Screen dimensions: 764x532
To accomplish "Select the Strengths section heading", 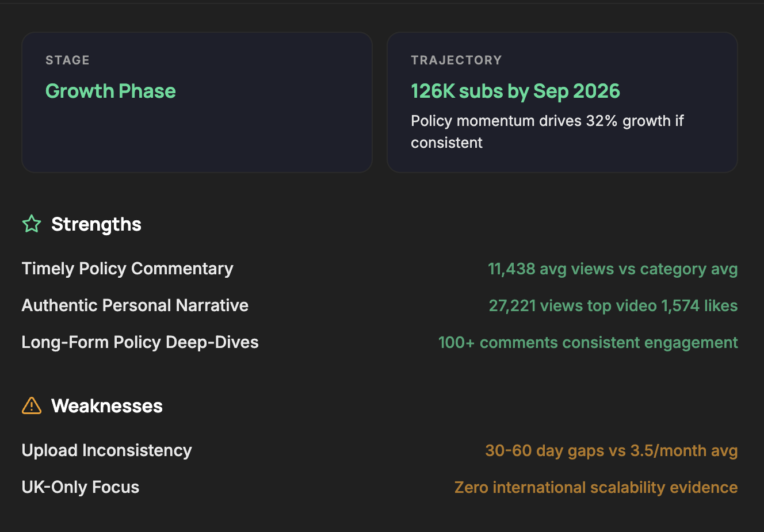I will tap(96, 224).
